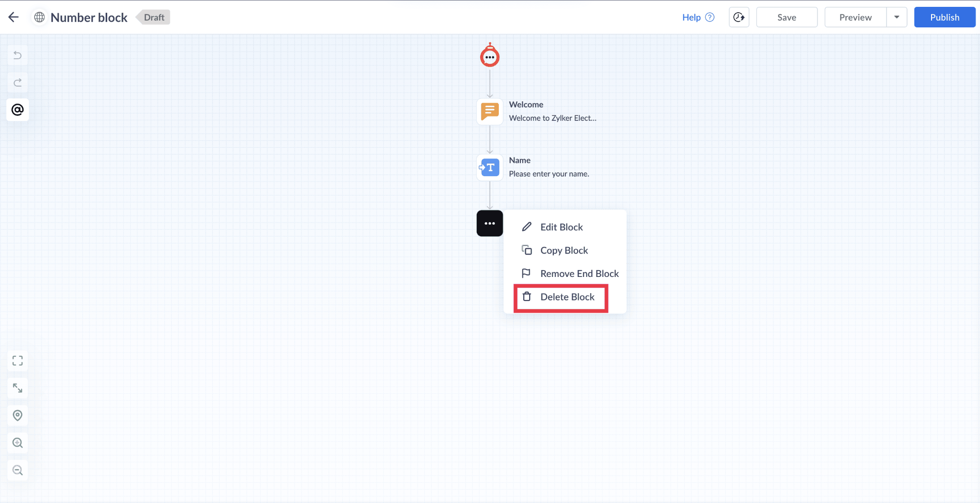Screen dimensions: 980x503
Task: Open the version history clock icon
Action: 739,17
